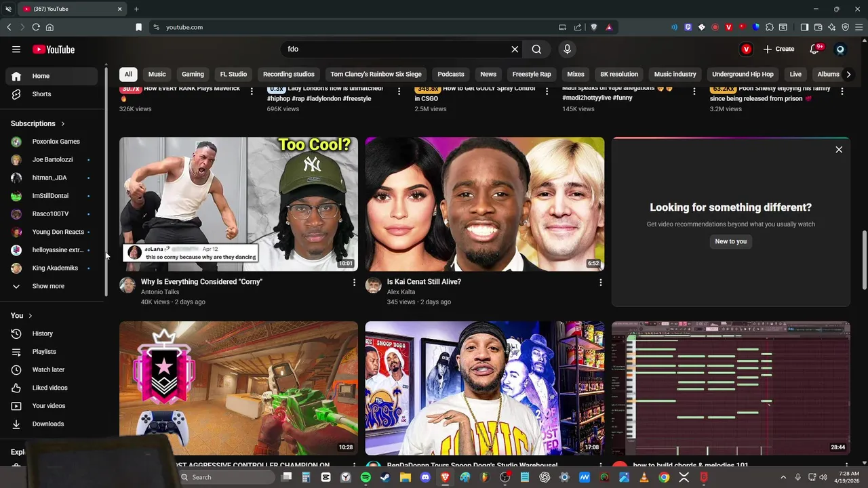
Task: Toggle the browser sidebar panel
Action: pos(804,27)
